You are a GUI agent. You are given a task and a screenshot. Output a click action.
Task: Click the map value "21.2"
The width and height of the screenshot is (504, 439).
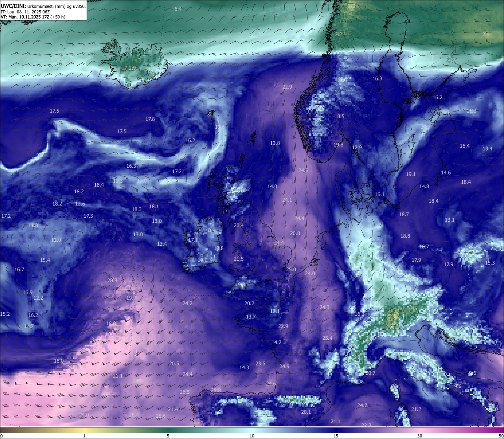[416, 409]
